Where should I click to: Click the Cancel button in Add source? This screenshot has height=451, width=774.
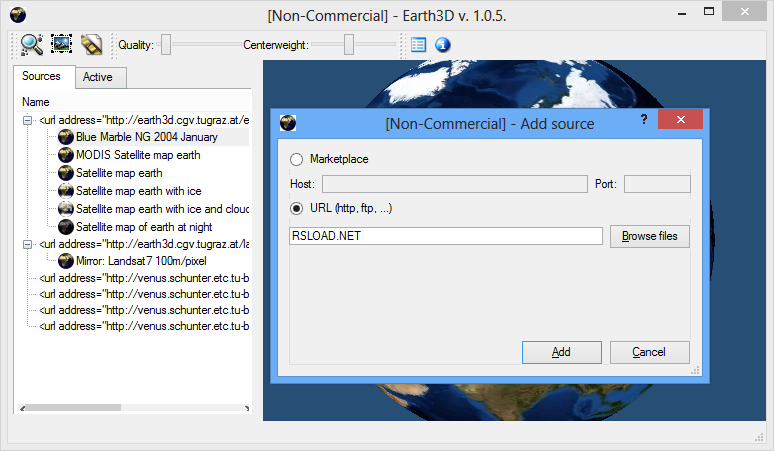[650, 352]
